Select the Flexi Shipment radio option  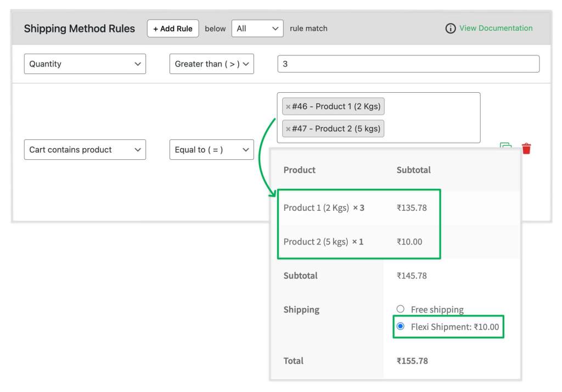tap(400, 326)
